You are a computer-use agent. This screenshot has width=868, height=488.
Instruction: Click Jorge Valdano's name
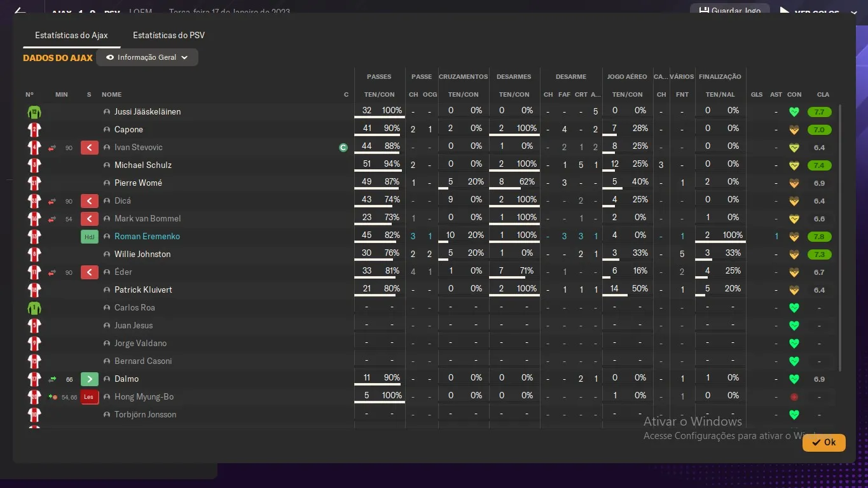[141, 344]
